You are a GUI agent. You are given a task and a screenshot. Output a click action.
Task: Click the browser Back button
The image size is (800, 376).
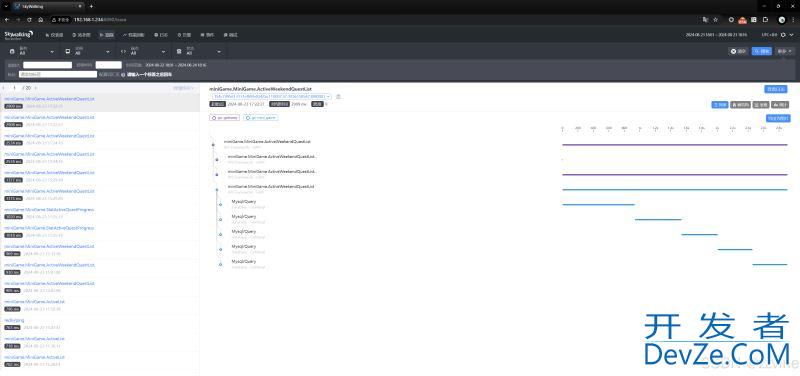pos(7,19)
